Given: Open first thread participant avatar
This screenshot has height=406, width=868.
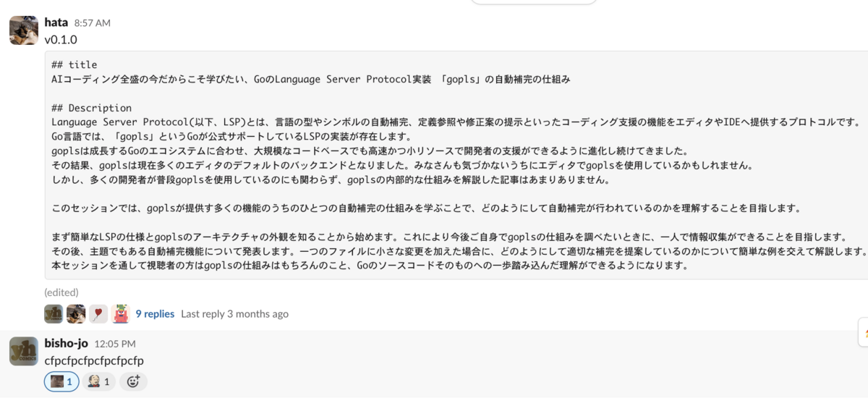Looking at the screenshot, I should tap(54, 313).
